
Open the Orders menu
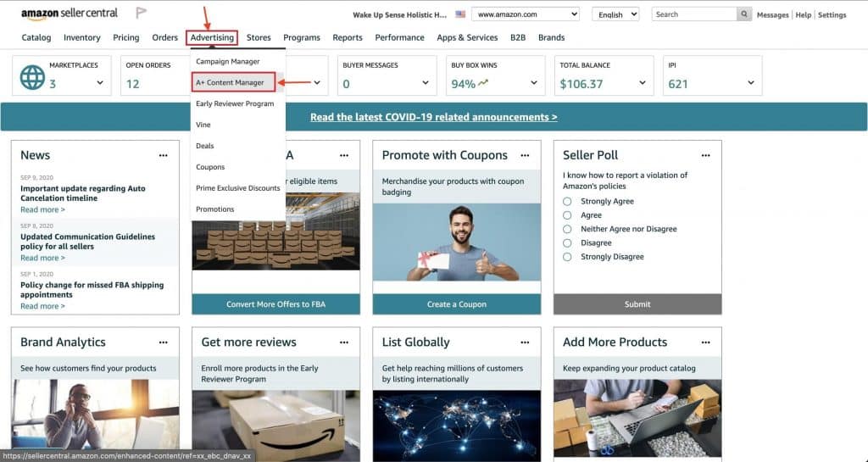(x=165, y=37)
